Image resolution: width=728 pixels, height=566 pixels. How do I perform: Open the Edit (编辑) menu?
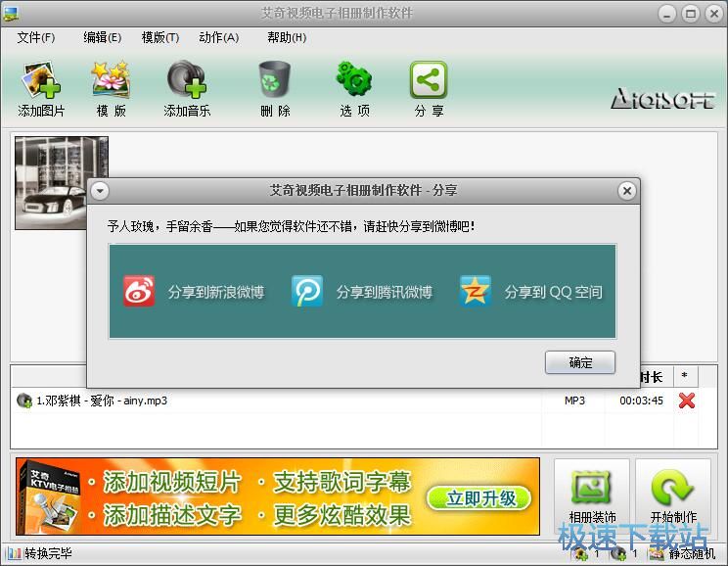click(x=103, y=37)
